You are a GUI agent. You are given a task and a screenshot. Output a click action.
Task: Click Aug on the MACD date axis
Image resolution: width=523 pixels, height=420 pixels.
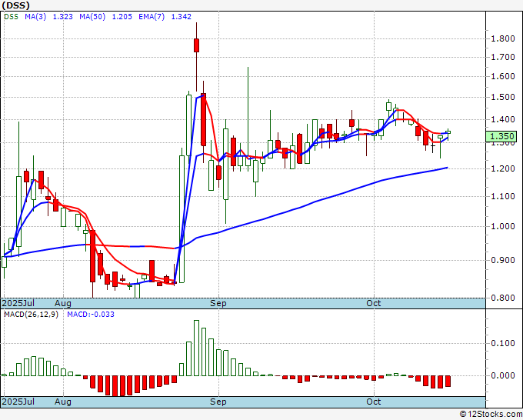coord(63,402)
